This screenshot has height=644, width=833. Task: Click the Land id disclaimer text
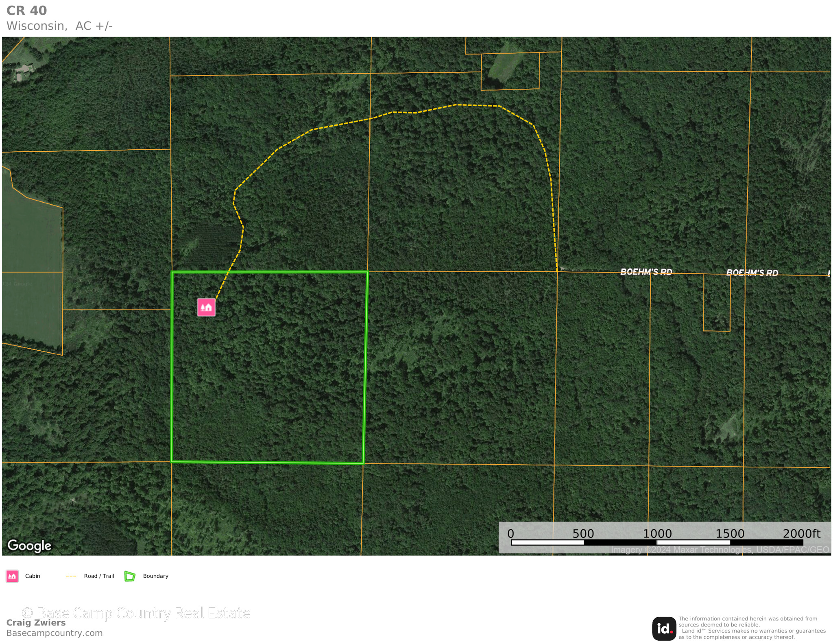(752, 628)
